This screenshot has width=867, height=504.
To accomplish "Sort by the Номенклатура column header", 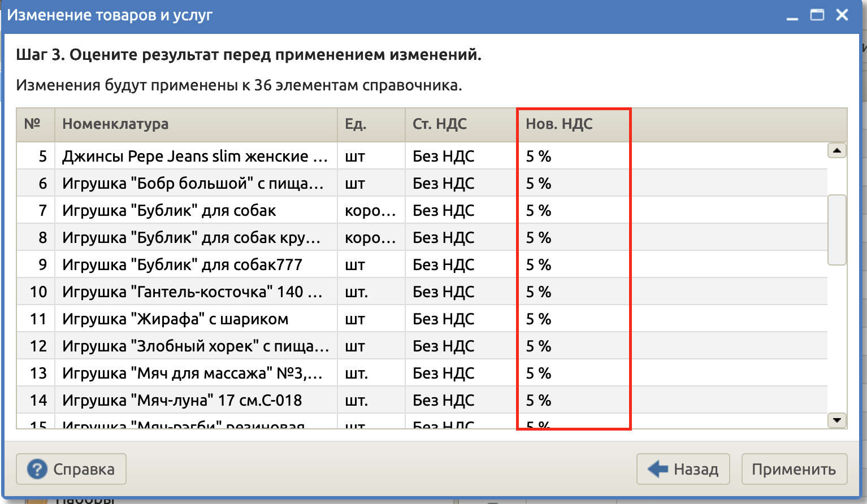I will pyautogui.click(x=196, y=124).
